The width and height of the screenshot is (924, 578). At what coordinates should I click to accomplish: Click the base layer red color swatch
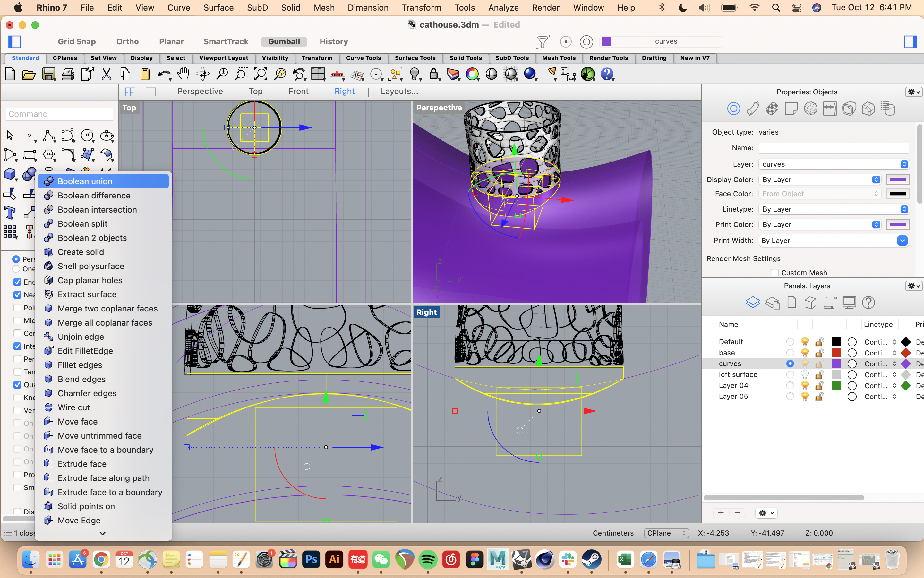[836, 353]
